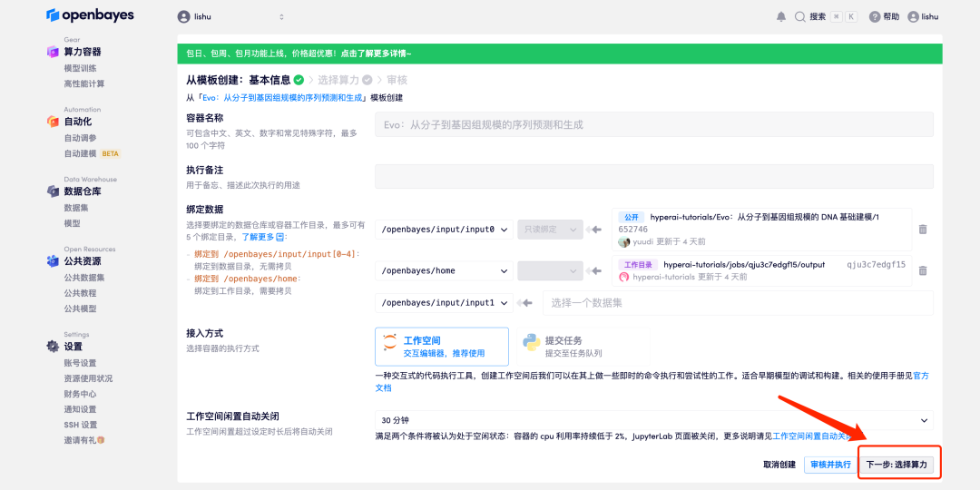
Task: Click the 审核并执行 button
Action: (x=830, y=465)
